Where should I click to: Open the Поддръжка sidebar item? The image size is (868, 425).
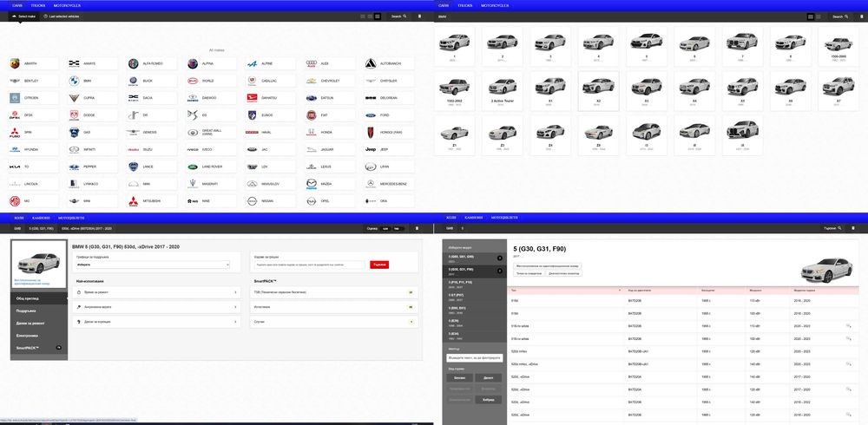point(39,311)
